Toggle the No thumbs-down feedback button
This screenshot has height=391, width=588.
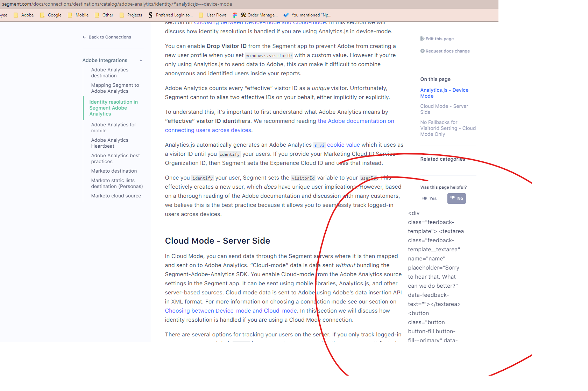click(456, 198)
